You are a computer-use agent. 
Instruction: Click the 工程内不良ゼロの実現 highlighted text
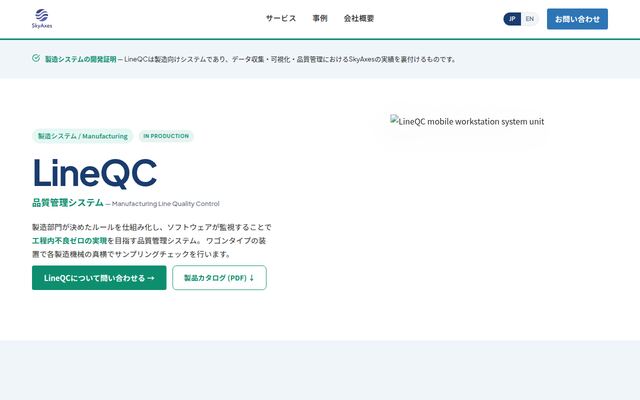[69, 241]
